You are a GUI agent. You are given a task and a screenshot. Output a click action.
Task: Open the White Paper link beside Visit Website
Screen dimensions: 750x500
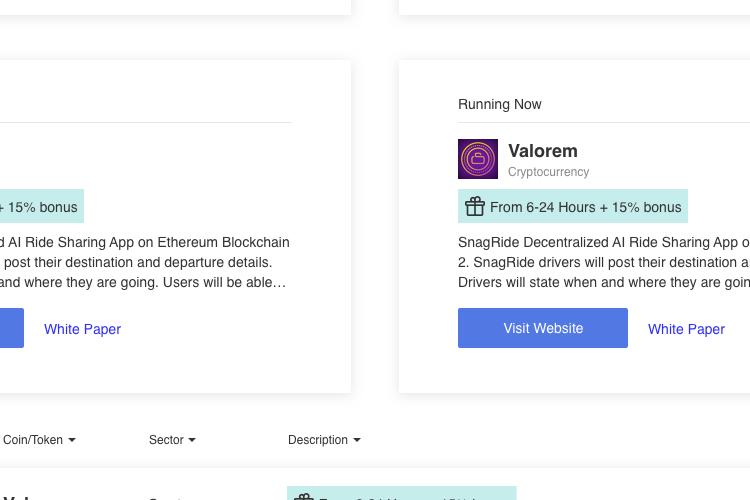coord(686,329)
